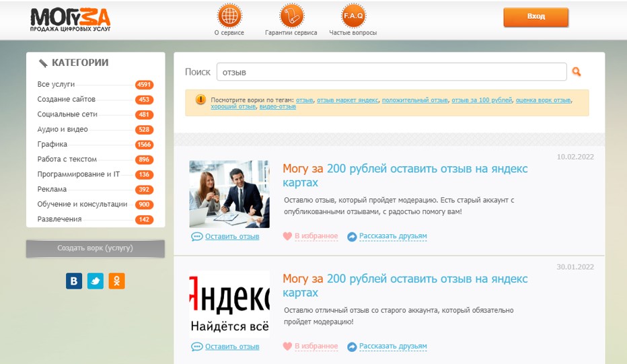
Task: Focus the search field containing 'отзыв'
Action: [392, 72]
